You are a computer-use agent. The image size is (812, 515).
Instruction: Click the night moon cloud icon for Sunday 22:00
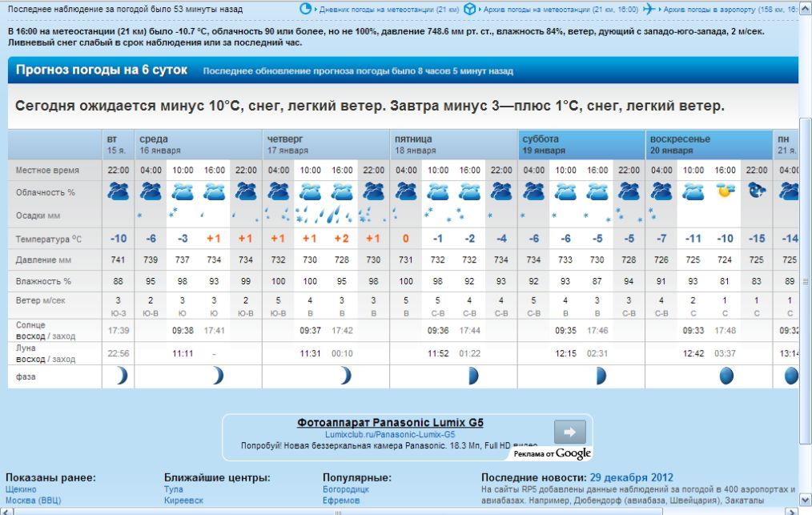coord(757,191)
